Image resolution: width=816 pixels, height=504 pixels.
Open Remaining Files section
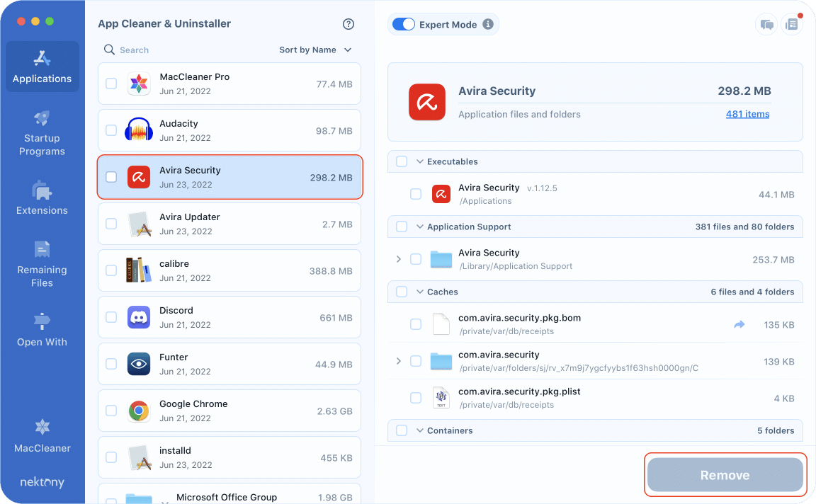point(42,263)
